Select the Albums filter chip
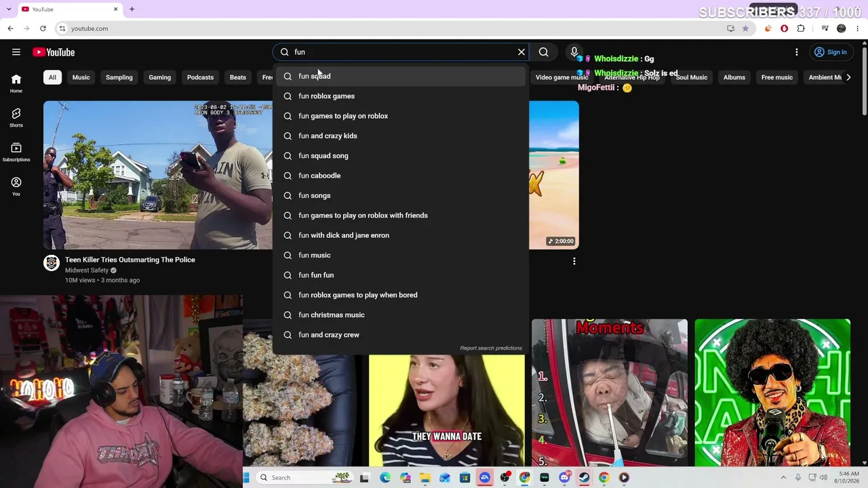Viewport: 868px width, 488px height. (x=734, y=77)
